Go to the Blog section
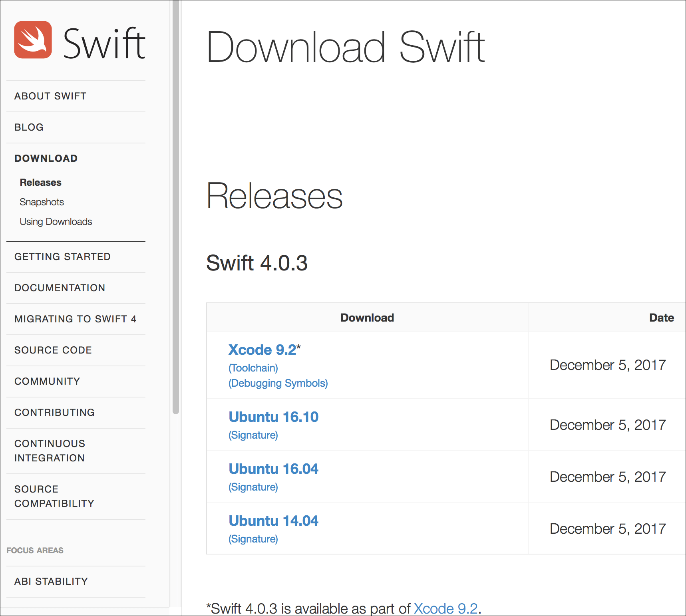 tap(29, 127)
